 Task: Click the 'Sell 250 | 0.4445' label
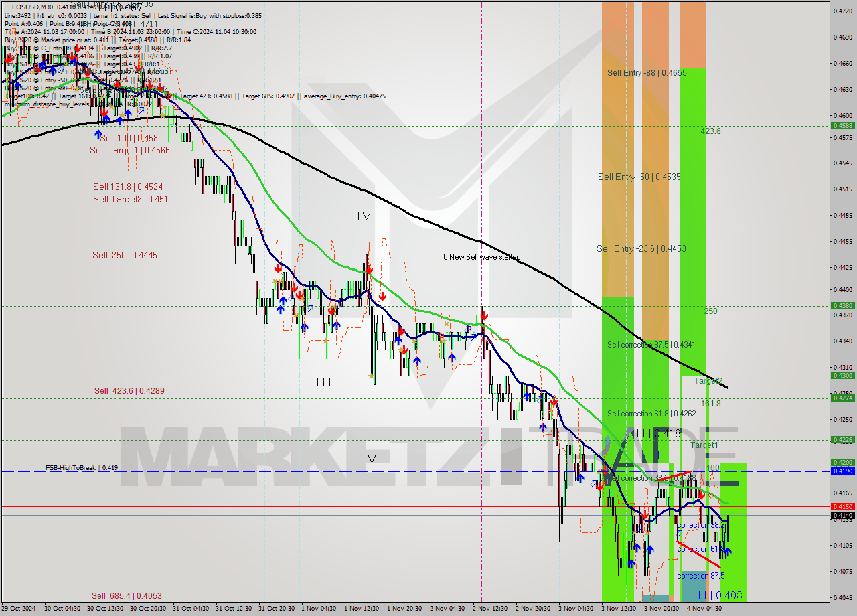[125, 255]
